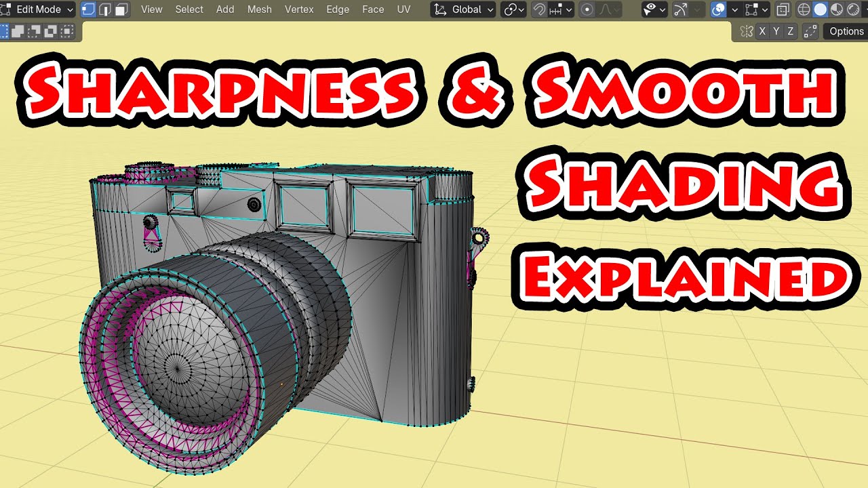Switch to vertex select mode
The height and width of the screenshot is (488, 868).
(x=88, y=9)
